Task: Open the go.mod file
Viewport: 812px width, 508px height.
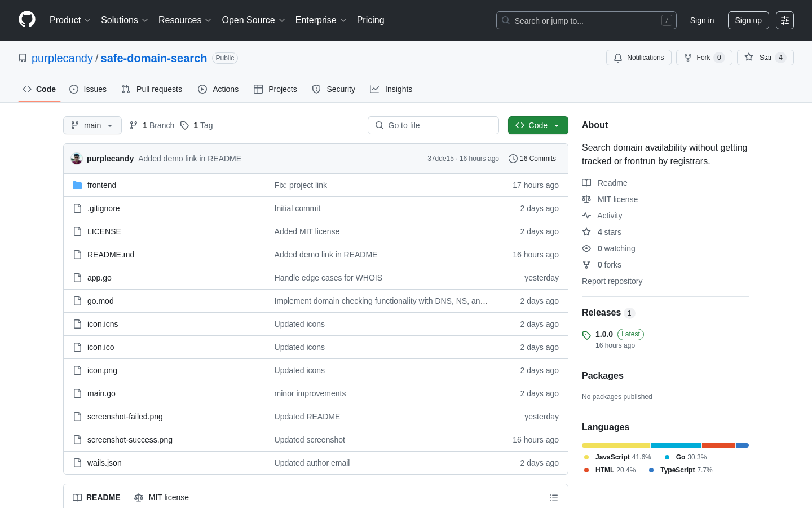Action: point(100,301)
